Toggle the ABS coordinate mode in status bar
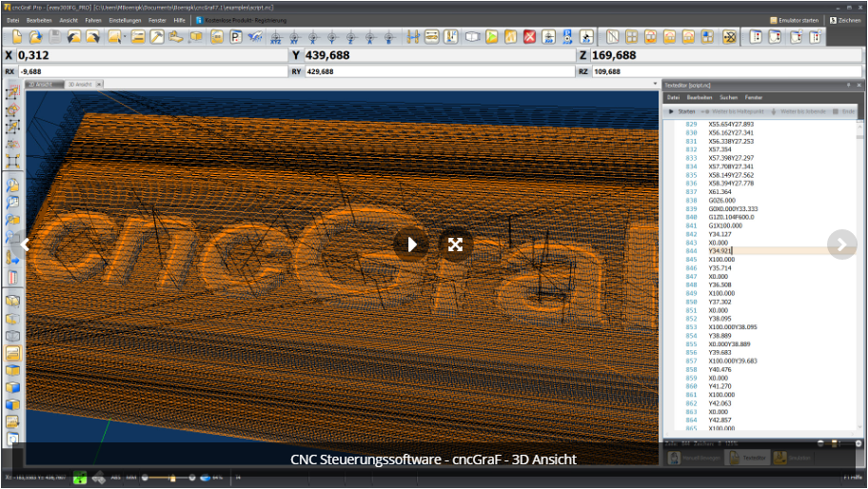The width and height of the screenshot is (868, 489). (x=116, y=478)
